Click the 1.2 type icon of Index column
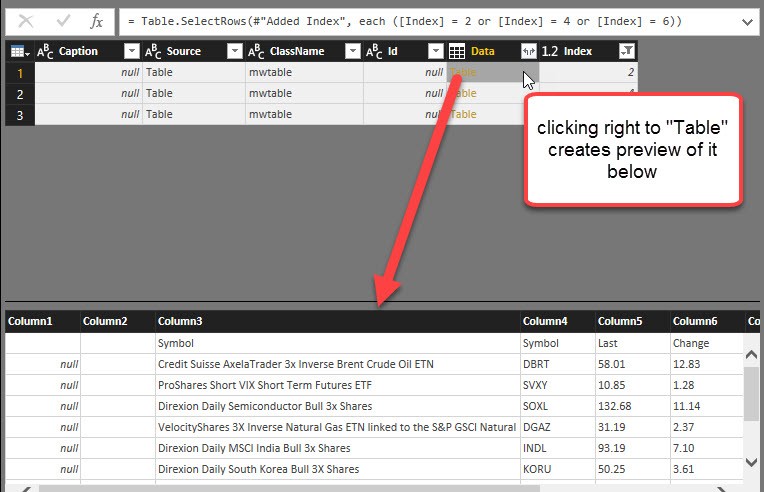Image resolution: width=764 pixels, height=492 pixels. pos(550,51)
